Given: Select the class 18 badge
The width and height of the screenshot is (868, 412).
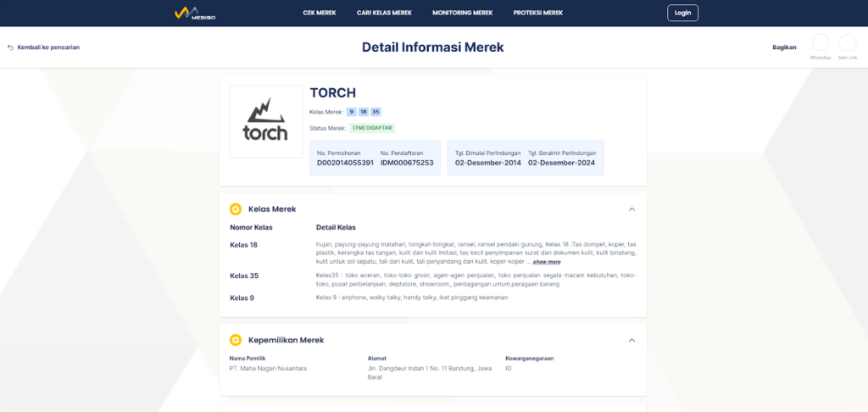Looking at the screenshot, I should click(363, 112).
